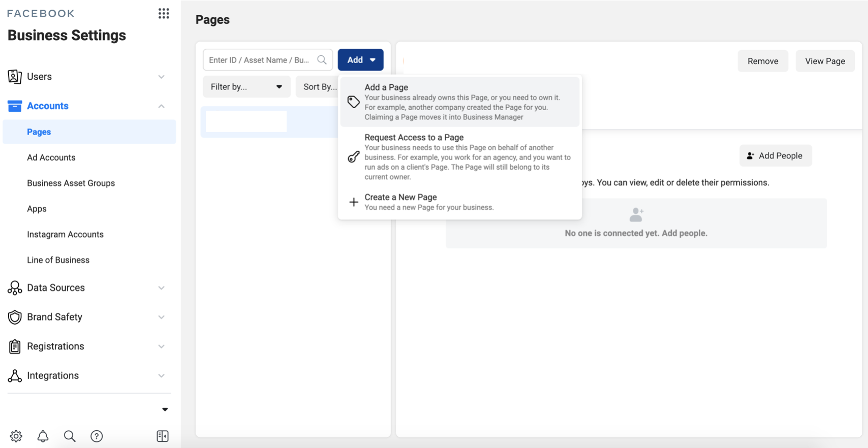Click the blue Add button
This screenshot has height=448, width=868.
tap(361, 60)
